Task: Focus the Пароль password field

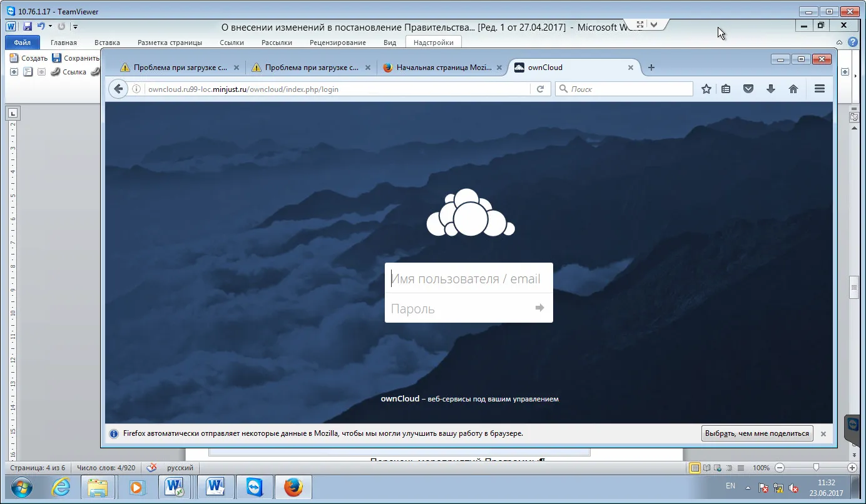Action: click(469, 308)
